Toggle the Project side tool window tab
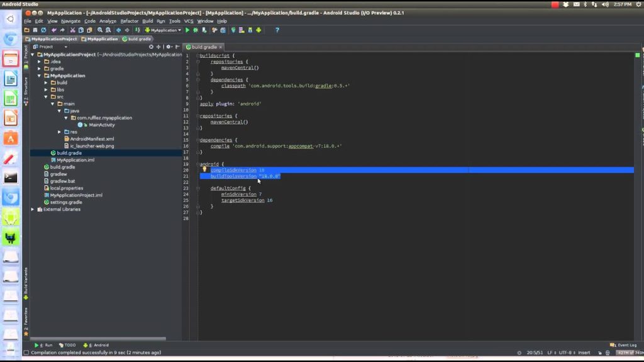The height and width of the screenshot is (362, 644). (26, 57)
